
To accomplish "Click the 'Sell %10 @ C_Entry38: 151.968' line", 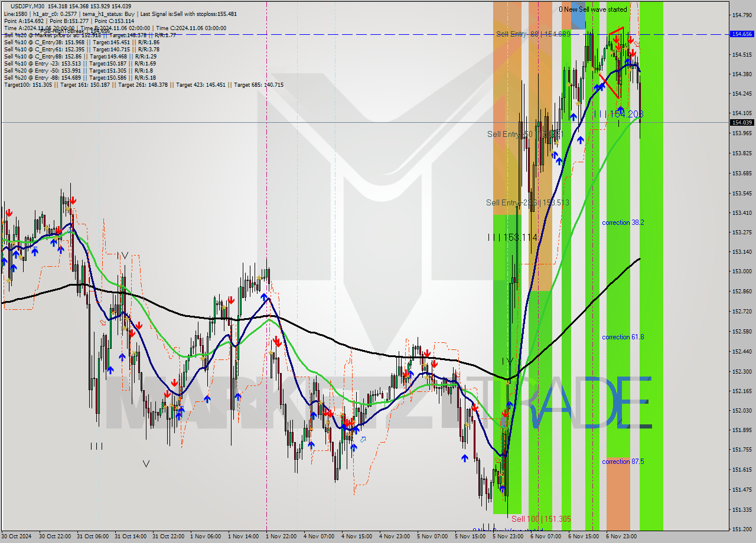I will pos(82,42).
